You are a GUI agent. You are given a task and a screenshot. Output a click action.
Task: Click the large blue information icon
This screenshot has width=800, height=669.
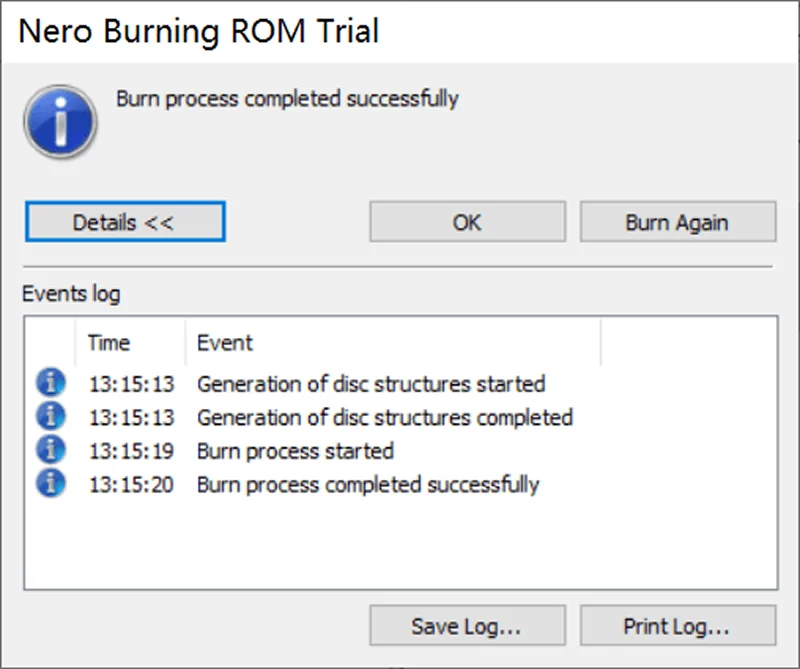point(60,122)
